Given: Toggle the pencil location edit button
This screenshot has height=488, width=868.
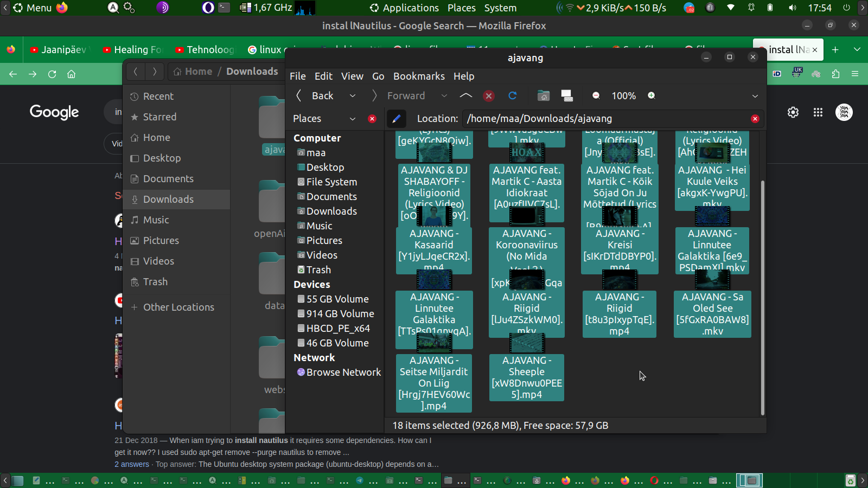Looking at the screenshot, I should (x=396, y=119).
